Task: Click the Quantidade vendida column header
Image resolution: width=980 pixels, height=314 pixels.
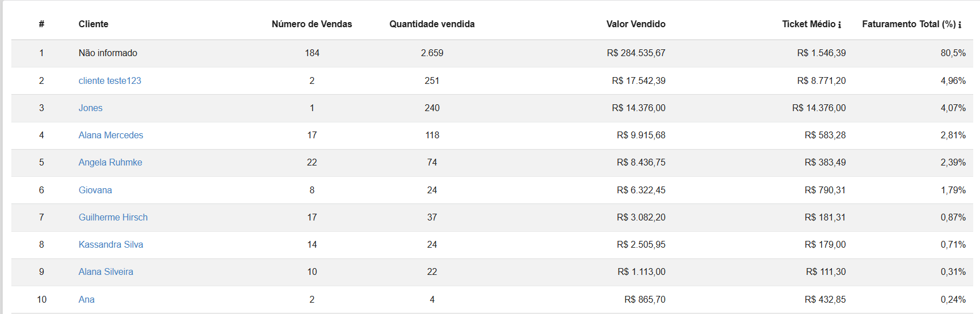Action: tap(432, 24)
